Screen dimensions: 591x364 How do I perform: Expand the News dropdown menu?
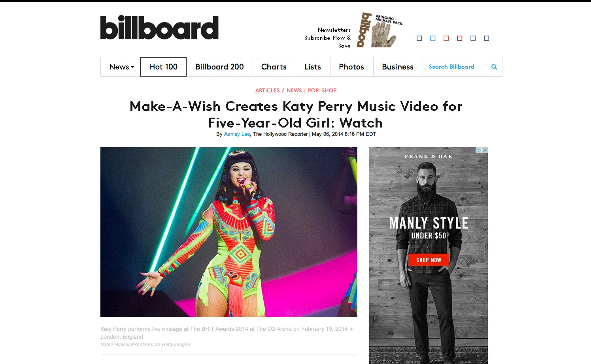(x=121, y=67)
